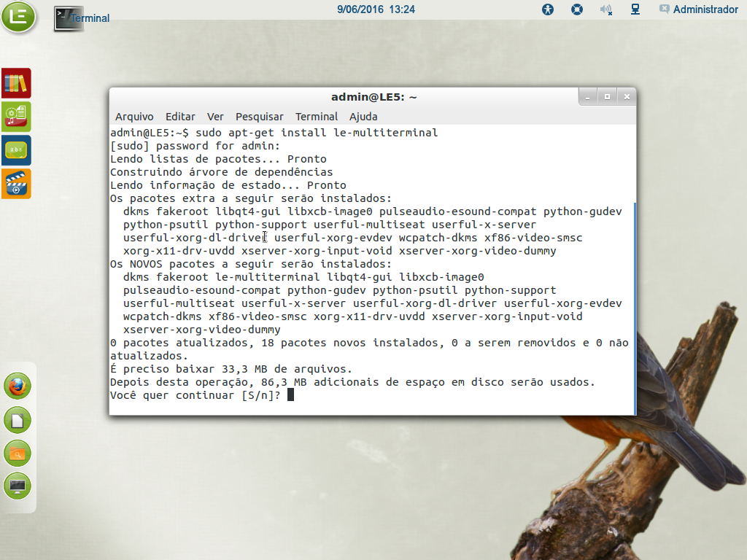Open the document editor dock icon
This screenshot has height=560, width=747.
(x=18, y=420)
